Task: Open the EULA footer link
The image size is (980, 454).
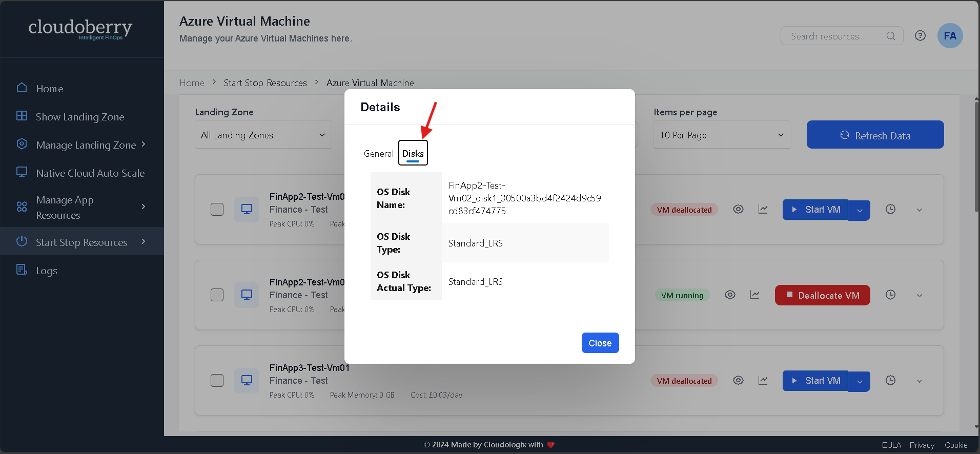Action: pos(891,445)
